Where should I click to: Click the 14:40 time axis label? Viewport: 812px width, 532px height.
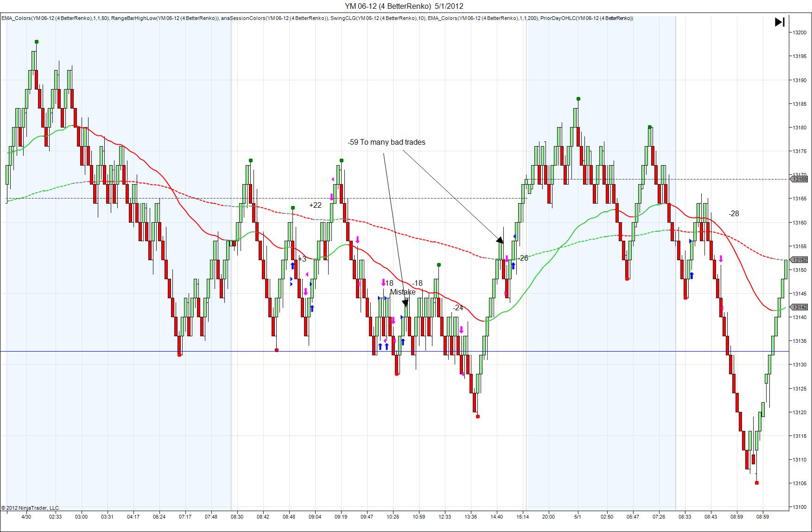click(496, 517)
